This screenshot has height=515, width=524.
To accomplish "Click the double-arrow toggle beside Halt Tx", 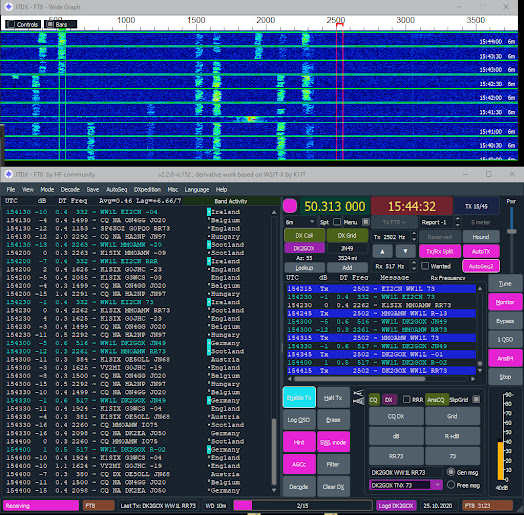I will [x=358, y=397].
